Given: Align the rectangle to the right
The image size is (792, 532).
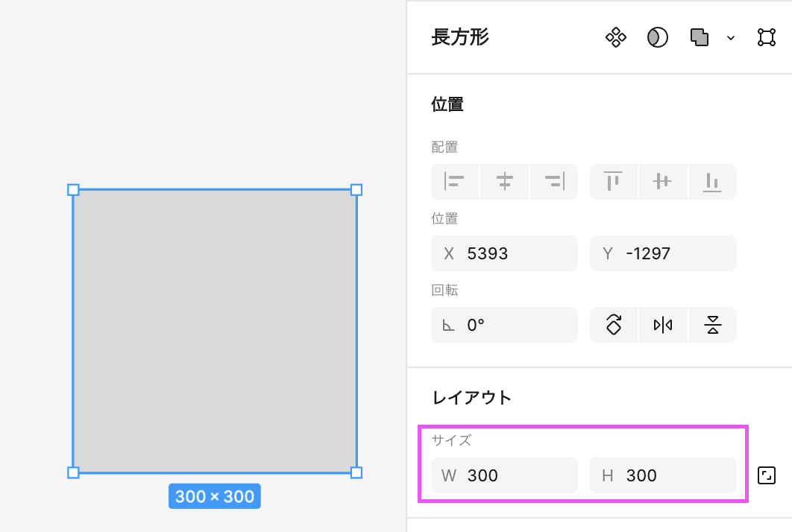Looking at the screenshot, I should click(554, 181).
